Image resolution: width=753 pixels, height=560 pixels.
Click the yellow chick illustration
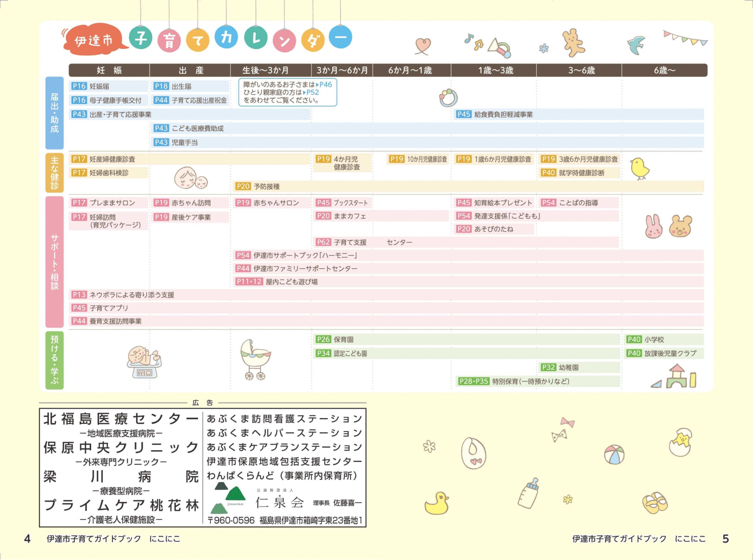pos(639,168)
